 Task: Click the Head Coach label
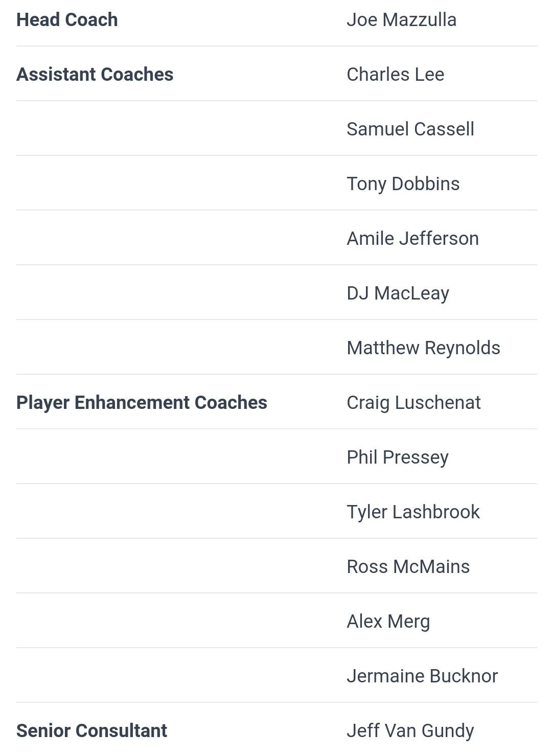coord(67,20)
